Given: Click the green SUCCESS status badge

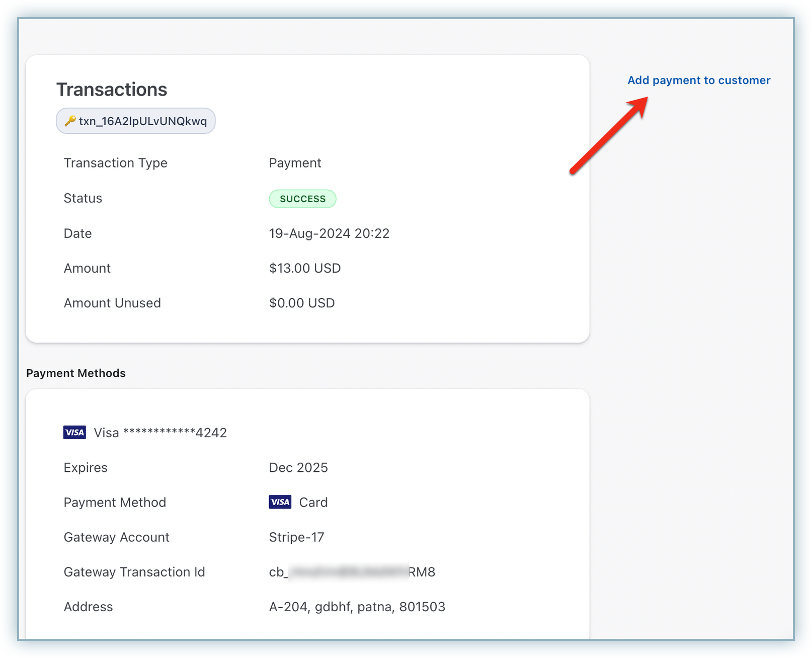Looking at the screenshot, I should 302,199.
